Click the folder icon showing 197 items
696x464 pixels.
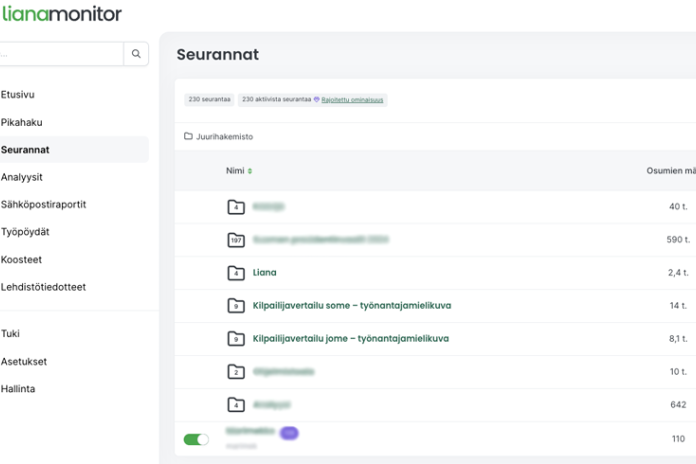pos(235,240)
